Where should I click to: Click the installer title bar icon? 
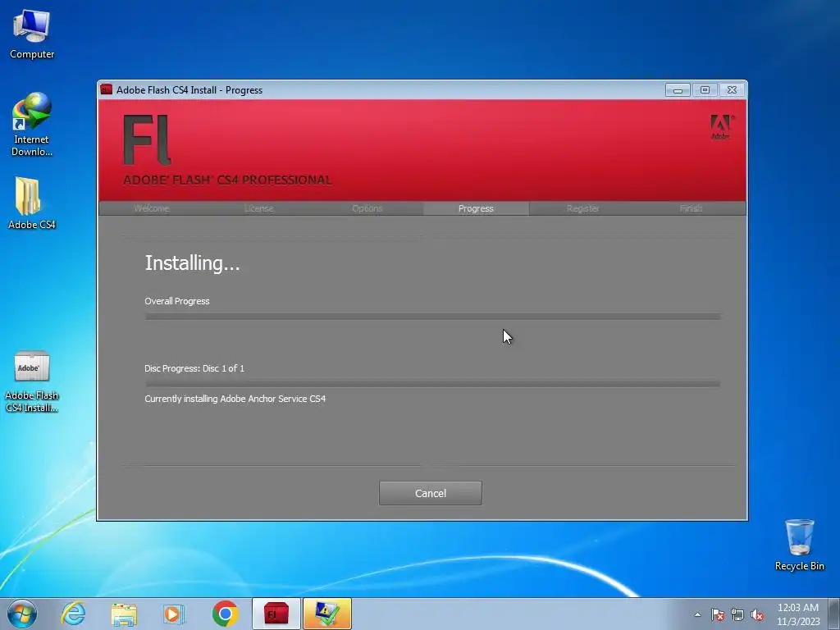pos(106,89)
